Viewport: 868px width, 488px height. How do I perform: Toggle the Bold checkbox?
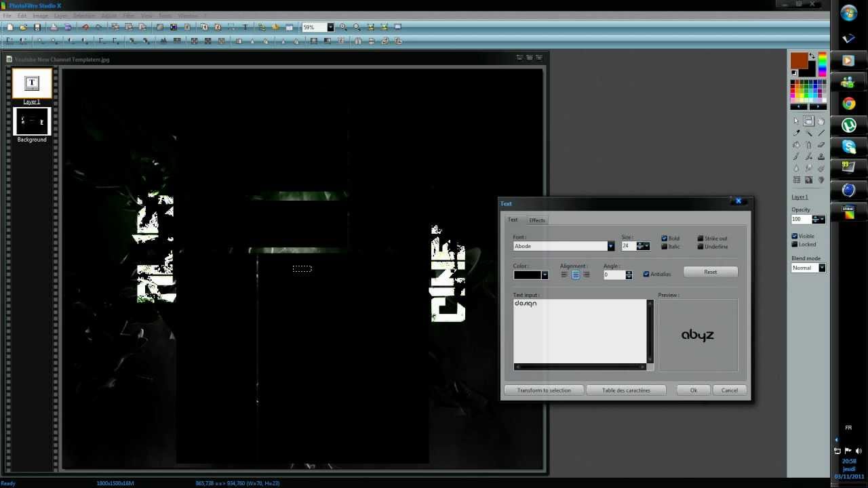[x=665, y=239]
